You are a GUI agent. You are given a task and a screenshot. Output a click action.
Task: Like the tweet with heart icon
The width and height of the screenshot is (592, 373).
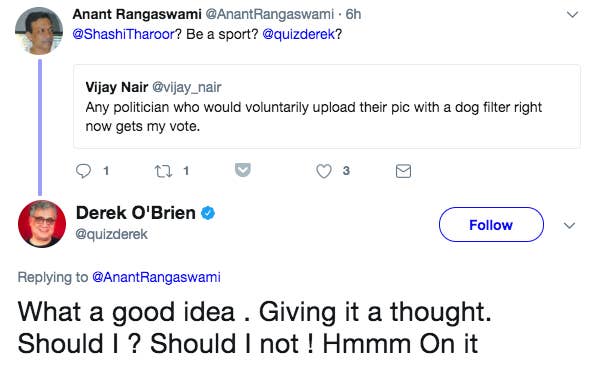[324, 171]
